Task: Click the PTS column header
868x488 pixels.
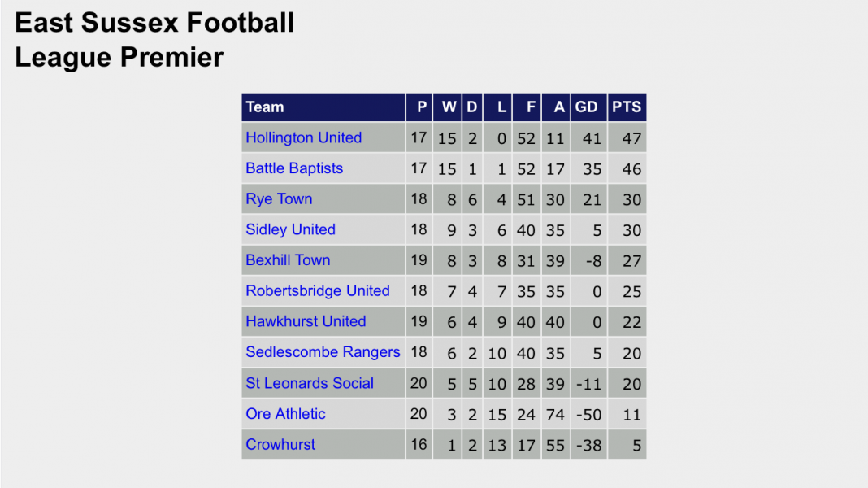Action: (x=627, y=107)
